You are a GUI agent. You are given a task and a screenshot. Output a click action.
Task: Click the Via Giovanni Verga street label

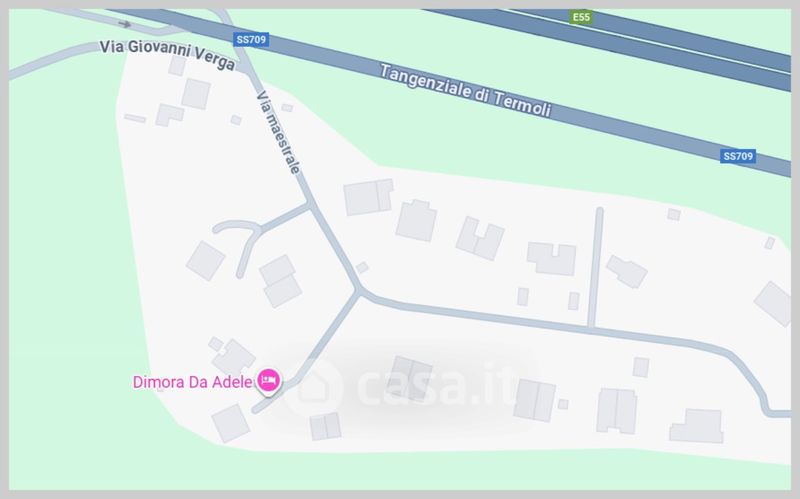167,54
